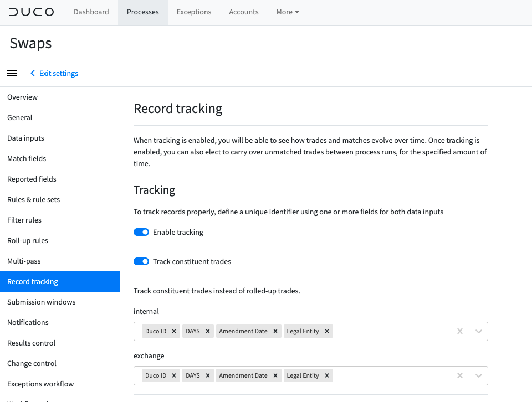532x402 pixels.
Task: Go to the Dashboard tab
Action: tap(91, 12)
